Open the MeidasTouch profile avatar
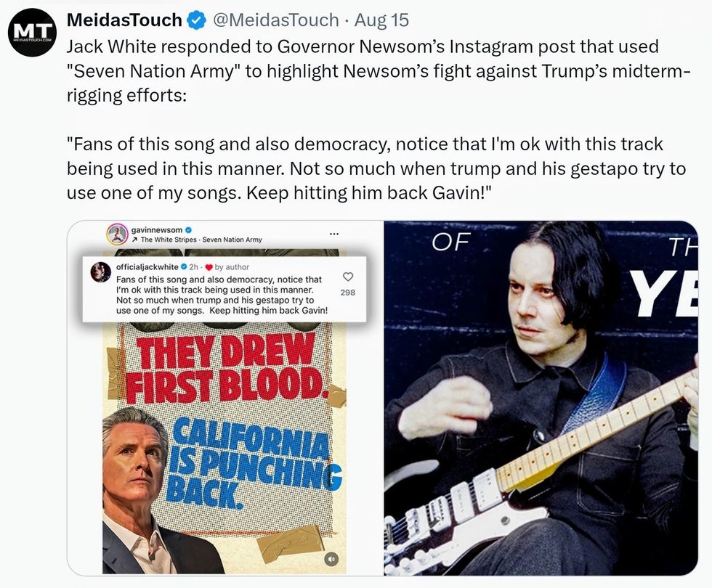 coord(32,33)
